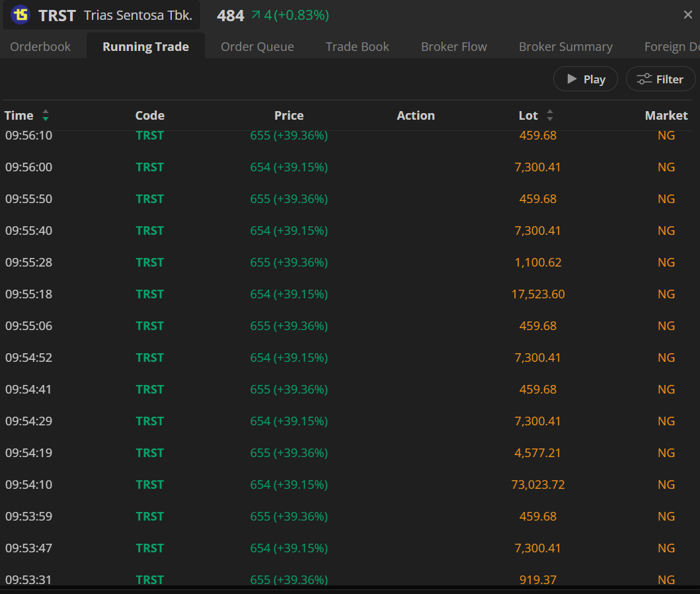Screen dimensions: 700x594
Task: Open the Order Queue tab
Action: pos(257,47)
